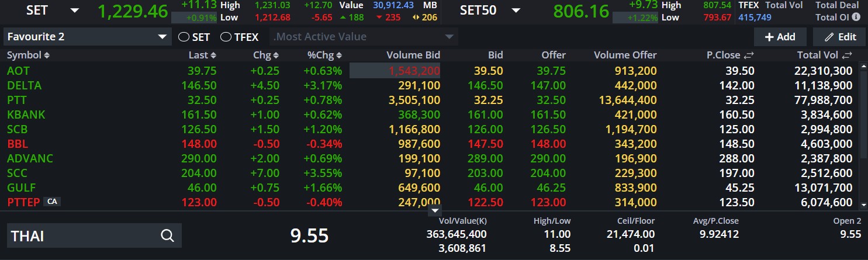Swap the Total Vol column via arrows icon
The width and height of the screenshot is (868, 260).
point(847,55)
